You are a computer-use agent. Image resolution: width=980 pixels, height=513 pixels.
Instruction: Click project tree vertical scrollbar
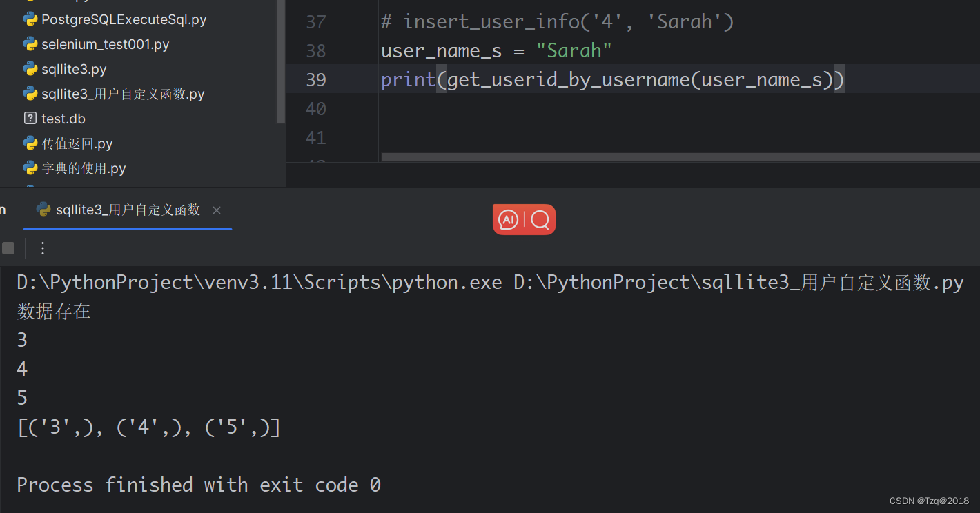(x=280, y=62)
